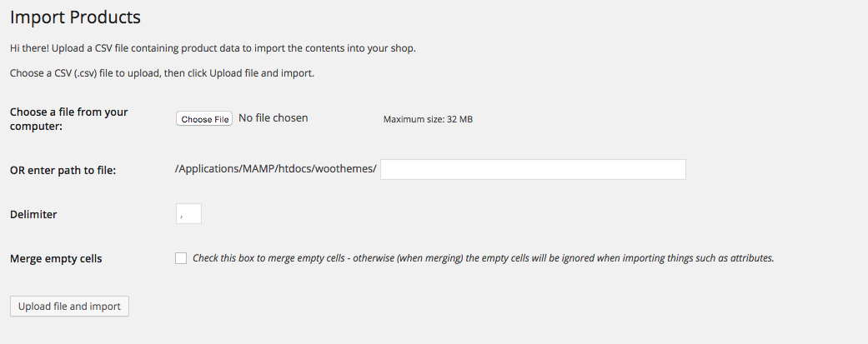The image size is (868, 344).
Task: Click the Delimiter label text
Action: coord(33,214)
